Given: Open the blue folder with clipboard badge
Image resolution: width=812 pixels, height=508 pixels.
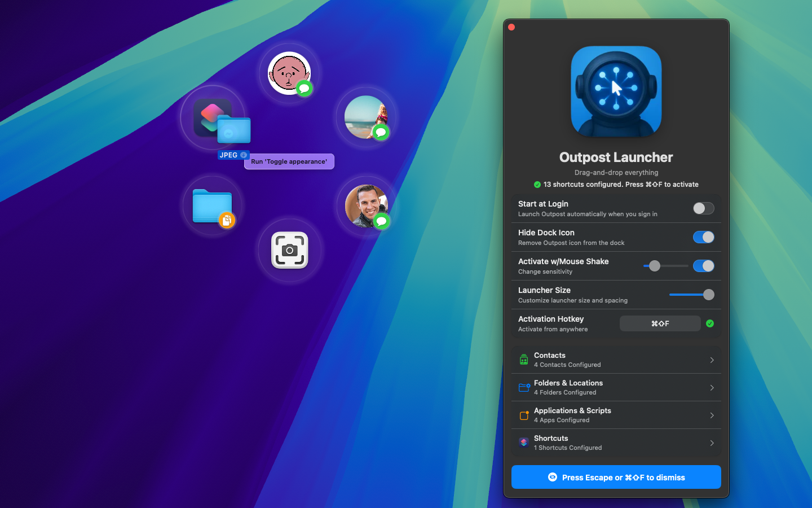Looking at the screenshot, I should 212,205.
